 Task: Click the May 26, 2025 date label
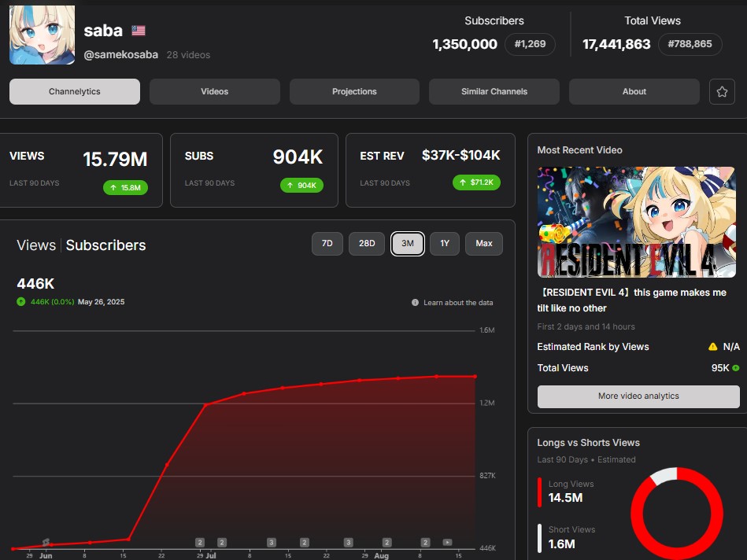click(x=101, y=302)
